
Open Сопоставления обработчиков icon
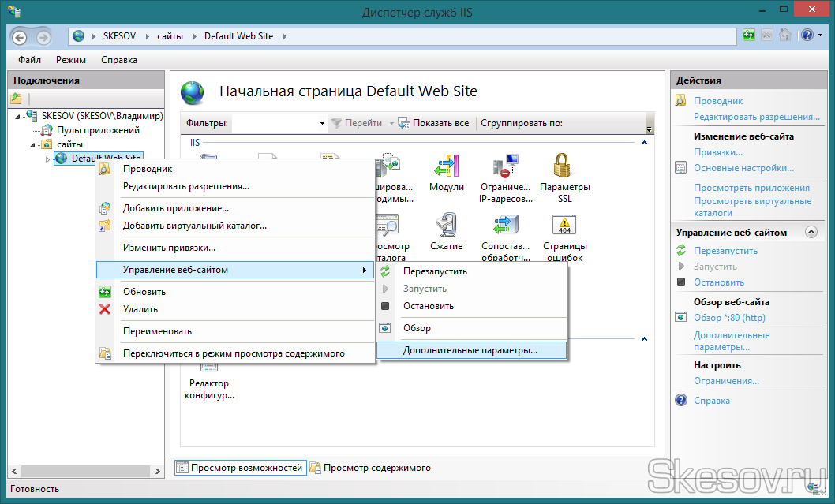click(505, 226)
